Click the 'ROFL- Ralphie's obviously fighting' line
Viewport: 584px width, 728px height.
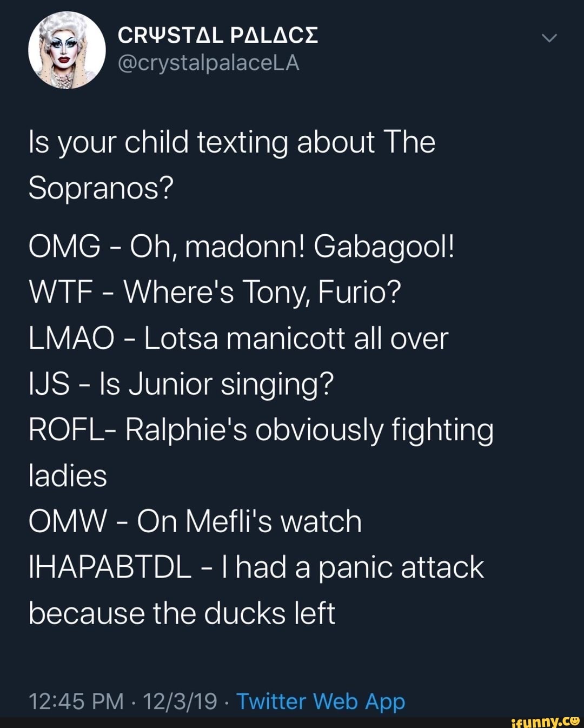[x=261, y=431]
